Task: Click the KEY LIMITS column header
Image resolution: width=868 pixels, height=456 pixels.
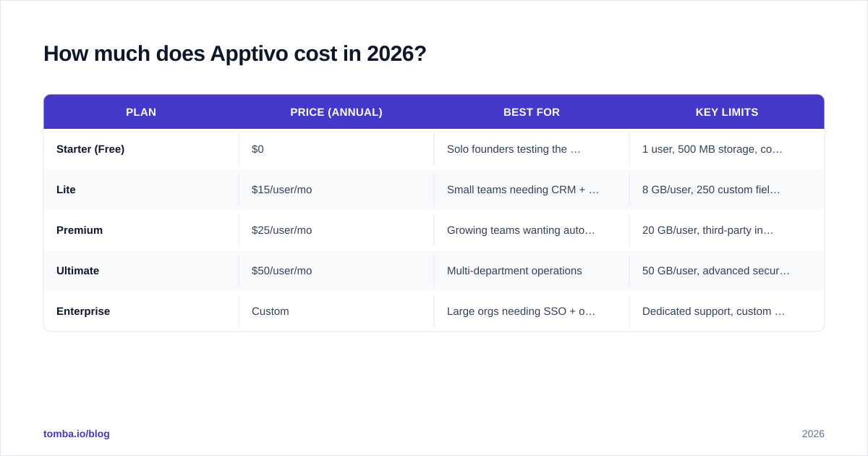Action: point(727,112)
